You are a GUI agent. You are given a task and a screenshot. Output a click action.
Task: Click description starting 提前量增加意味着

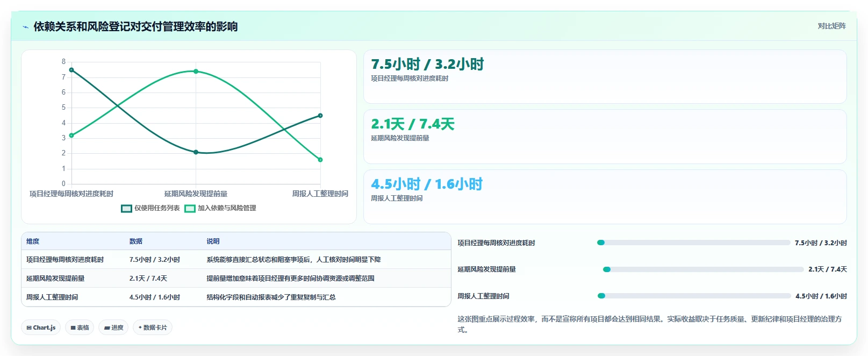[290, 279]
